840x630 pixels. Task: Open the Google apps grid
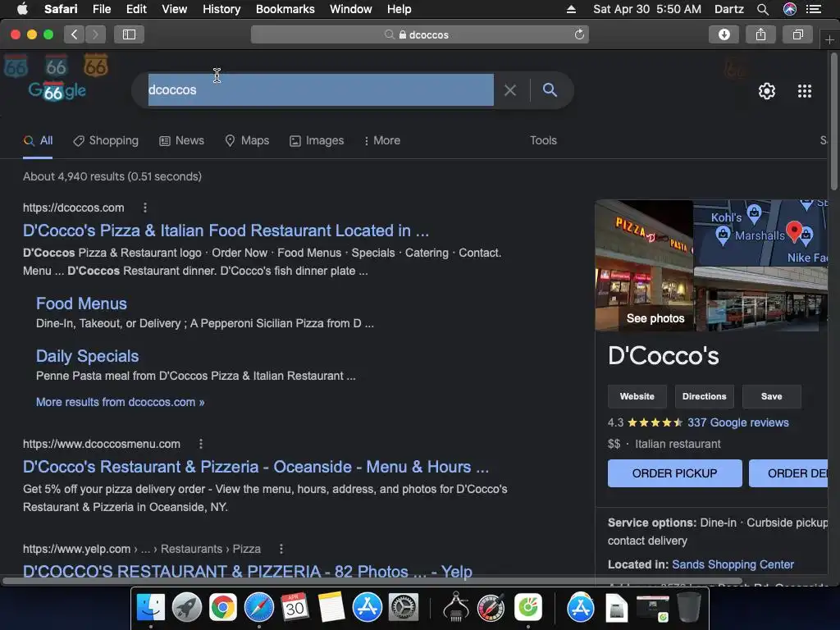805,91
